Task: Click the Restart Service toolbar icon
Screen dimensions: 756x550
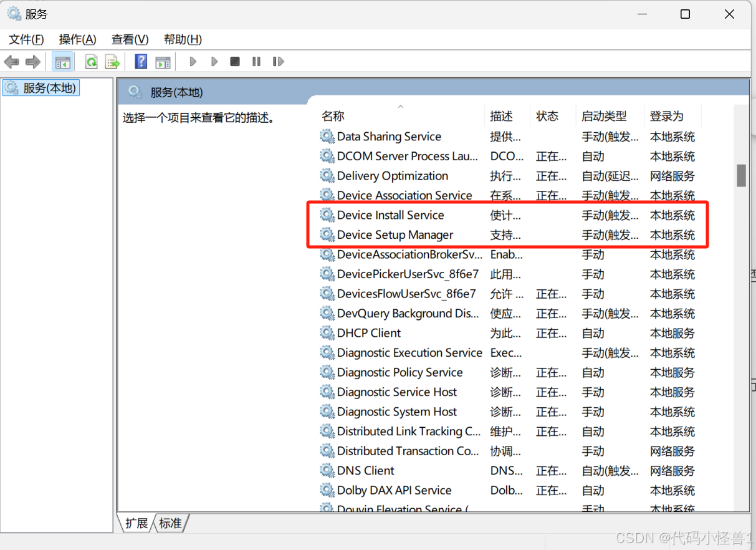Action: point(278,62)
